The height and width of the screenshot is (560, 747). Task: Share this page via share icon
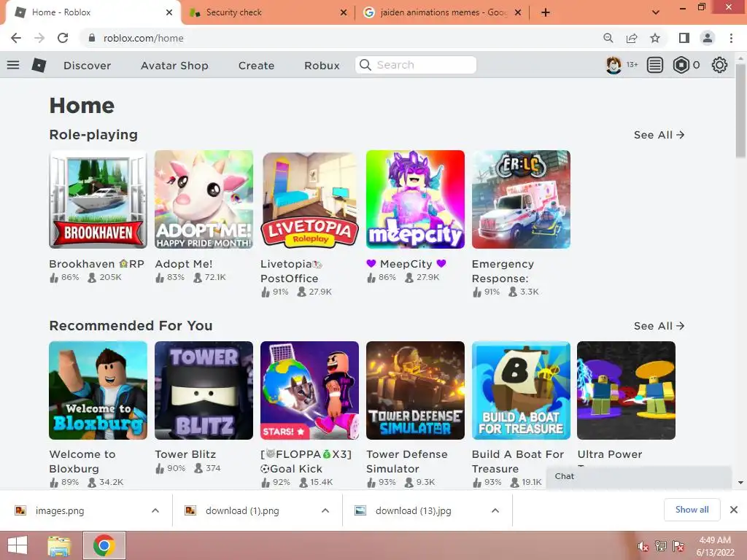(x=632, y=38)
